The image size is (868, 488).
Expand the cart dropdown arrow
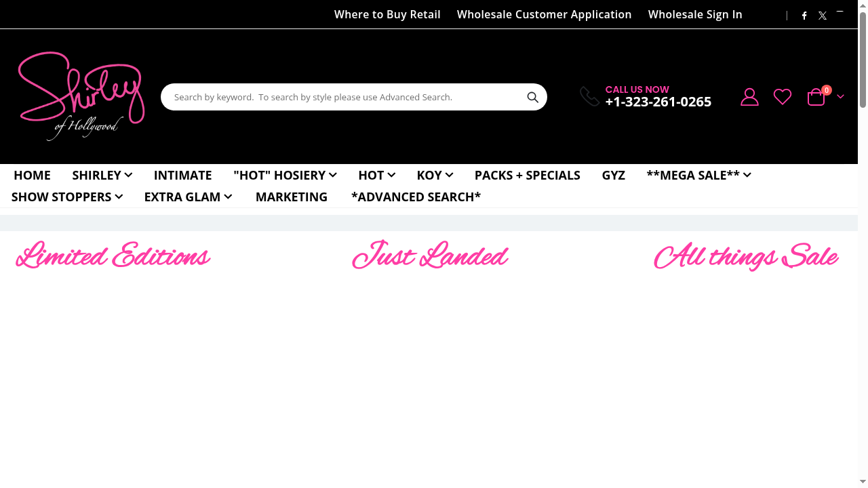click(840, 97)
